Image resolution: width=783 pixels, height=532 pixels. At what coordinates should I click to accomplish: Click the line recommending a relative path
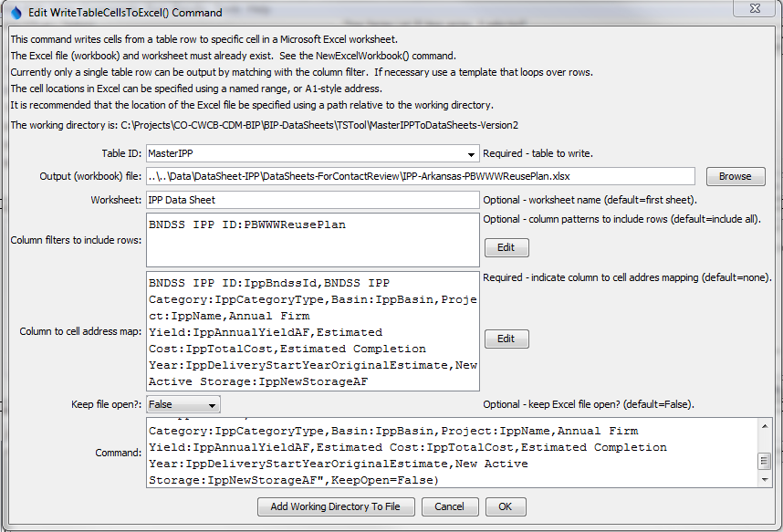click(x=252, y=106)
